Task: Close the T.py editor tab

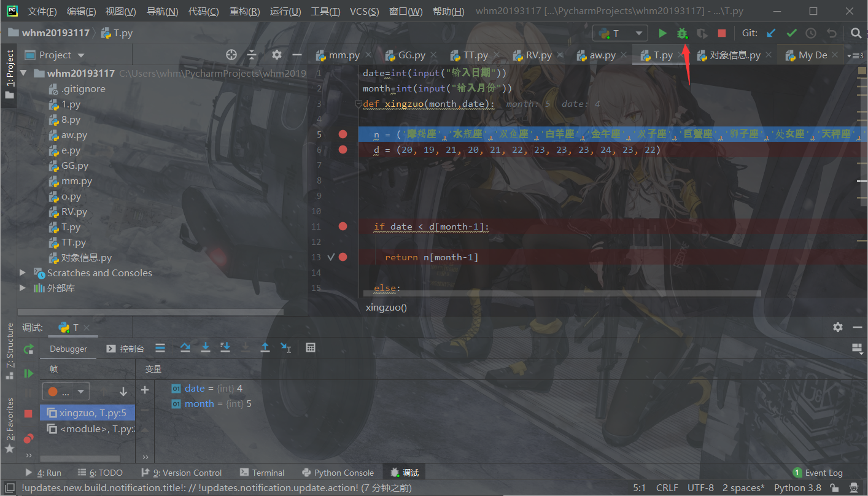Action: pos(681,55)
